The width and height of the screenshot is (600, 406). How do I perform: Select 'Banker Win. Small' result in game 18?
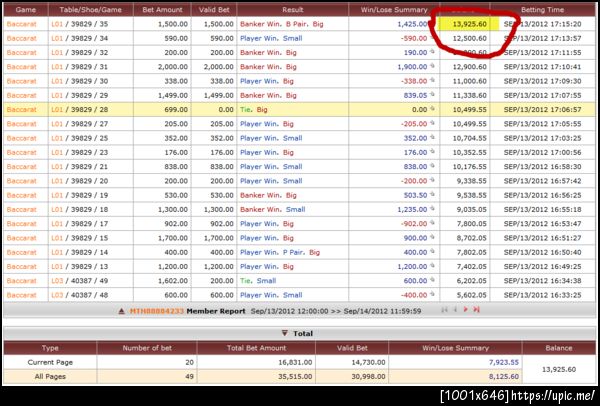click(x=272, y=210)
